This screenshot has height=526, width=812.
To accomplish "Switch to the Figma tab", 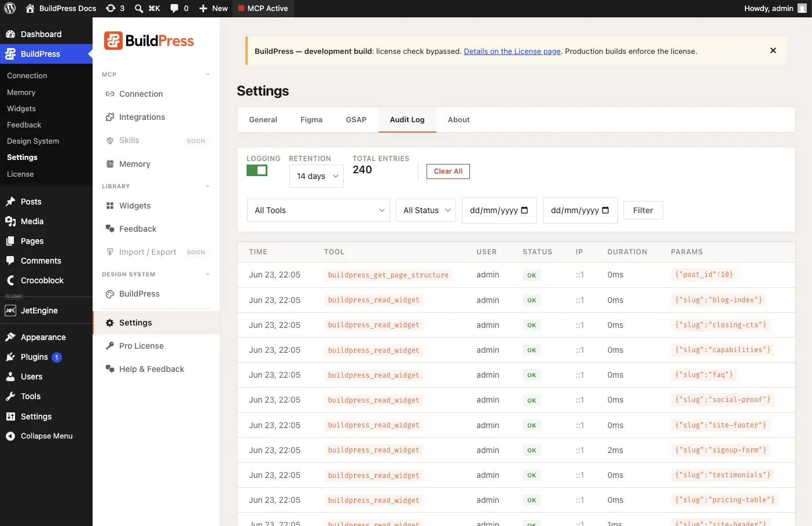I will [x=311, y=120].
